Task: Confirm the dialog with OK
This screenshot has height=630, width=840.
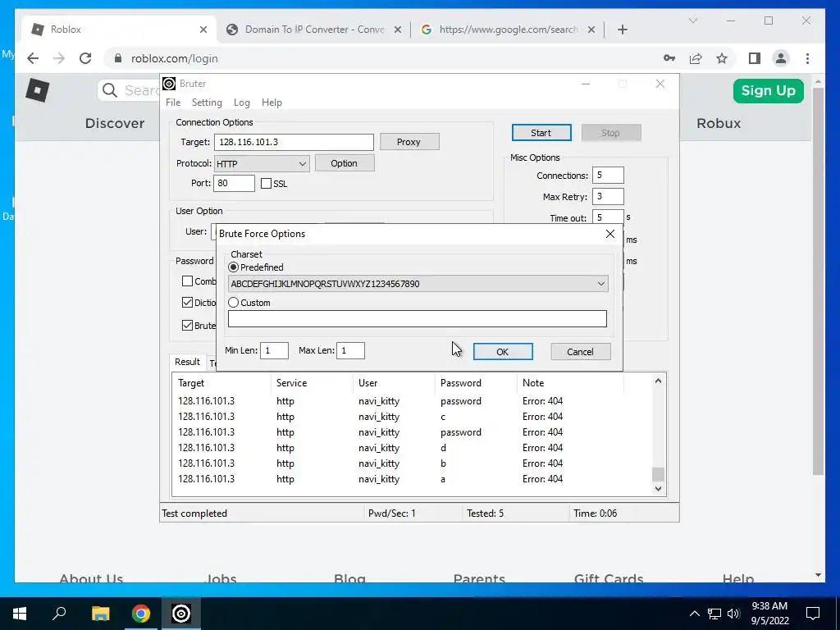Action: 503,351
